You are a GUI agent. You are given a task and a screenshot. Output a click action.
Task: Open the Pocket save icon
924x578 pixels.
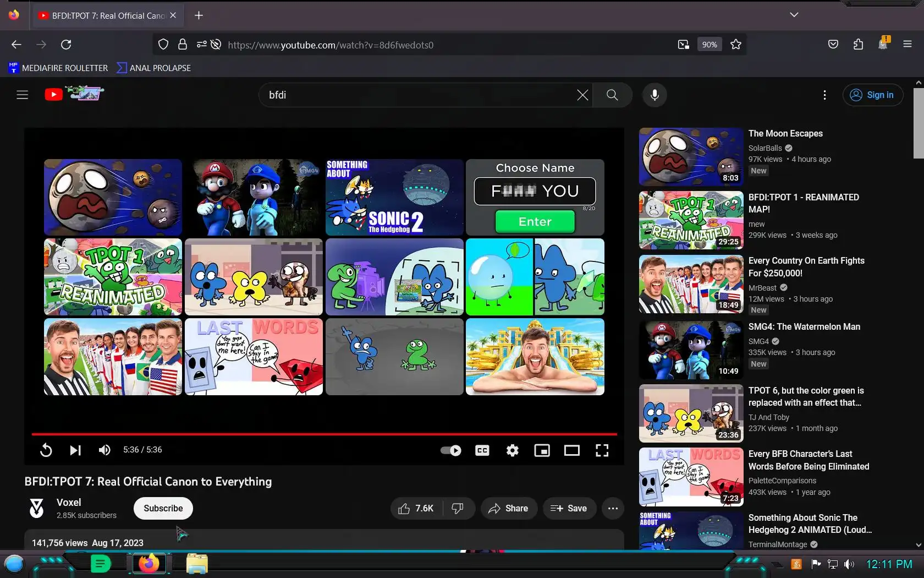point(833,45)
